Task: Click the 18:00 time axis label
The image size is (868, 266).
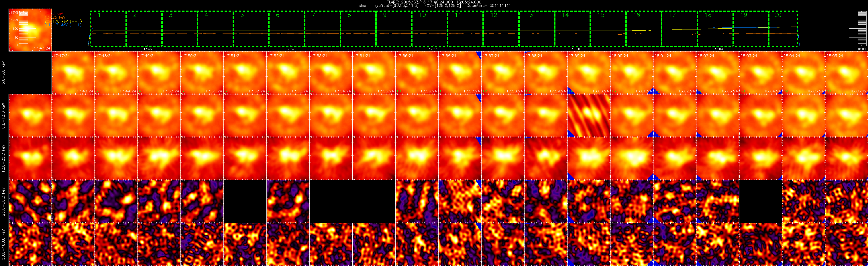Action: (576, 49)
